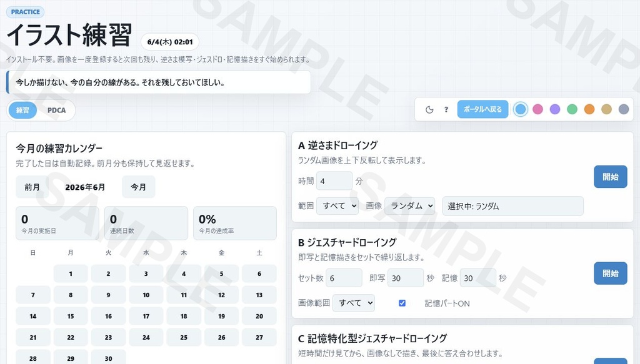Image resolution: width=640 pixels, height=364 pixels.
Task: Pick the tan theme color swatch
Action: coord(606,109)
